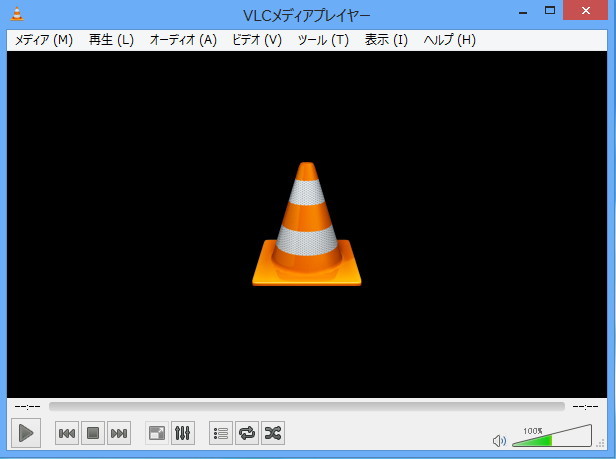The image size is (616, 459).
Task: Open extended settings equalizer icon
Action: [183, 433]
